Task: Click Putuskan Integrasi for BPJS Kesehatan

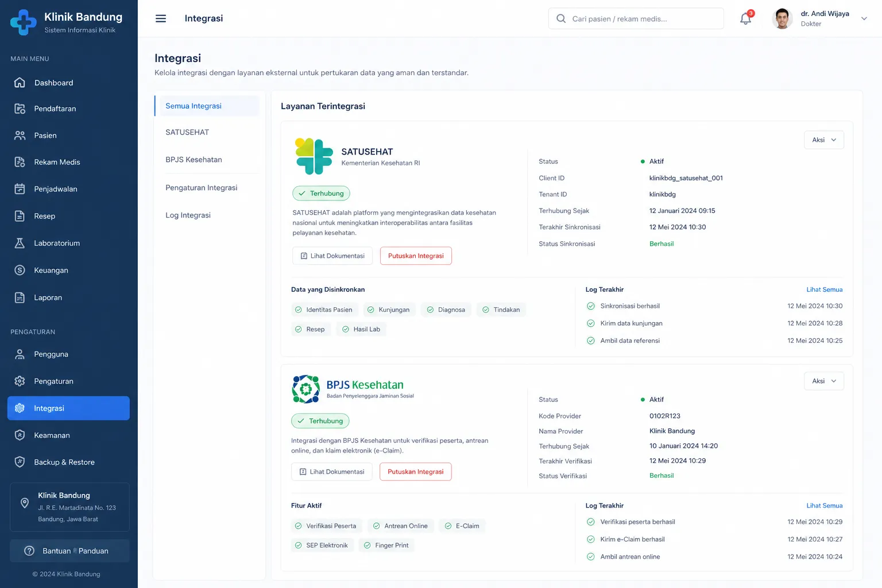Action: 416,472
